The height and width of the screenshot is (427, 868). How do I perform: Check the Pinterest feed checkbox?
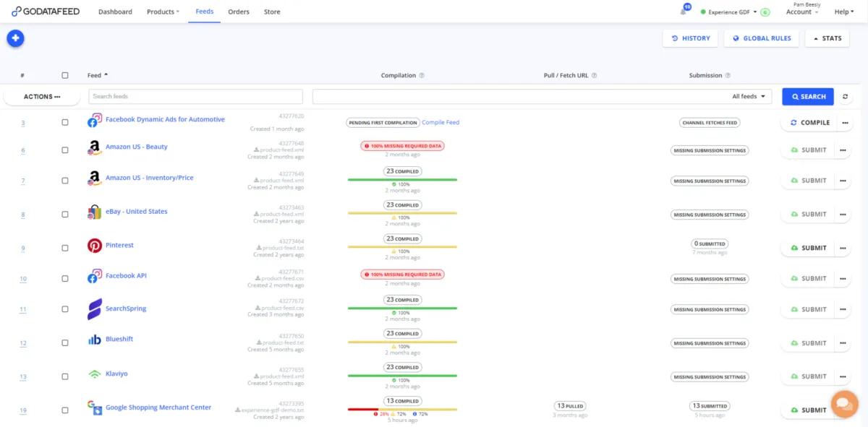[65, 248]
